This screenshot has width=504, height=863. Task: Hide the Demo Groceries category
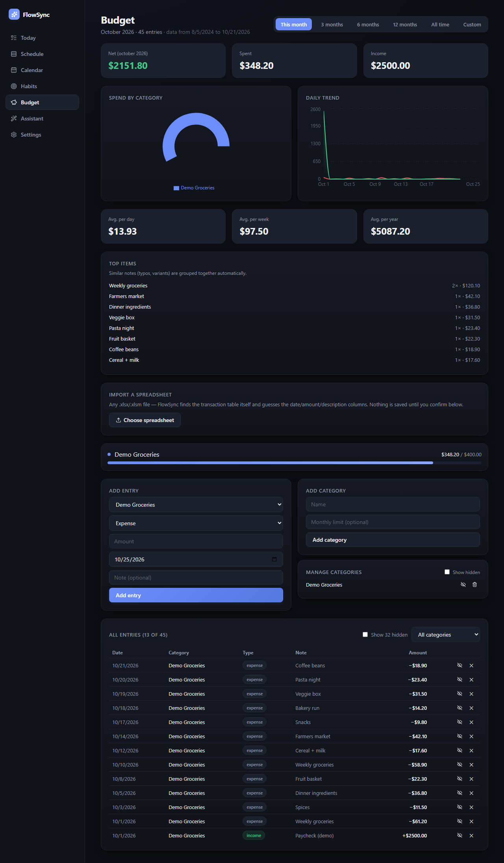point(463,585)
